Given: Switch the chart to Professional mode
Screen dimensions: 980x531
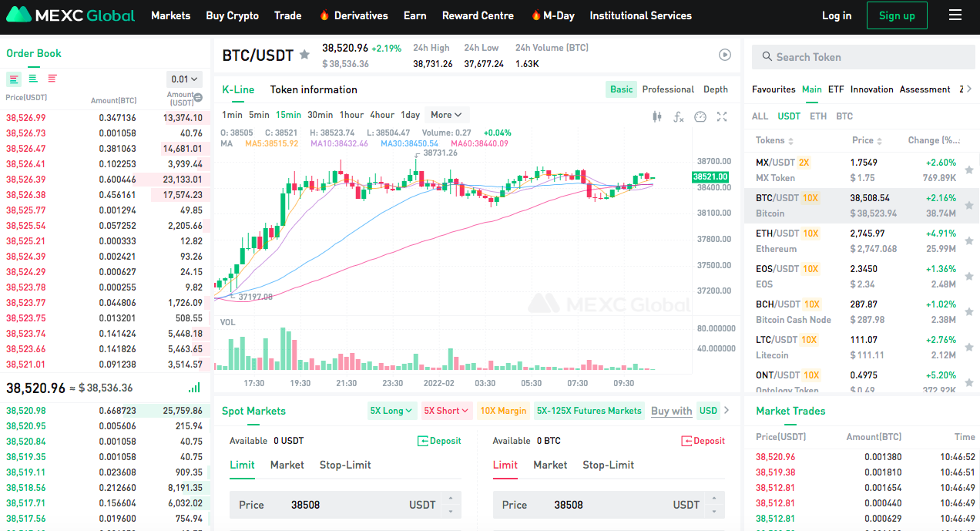Looking at the screenshot, I should pos(668,89).
